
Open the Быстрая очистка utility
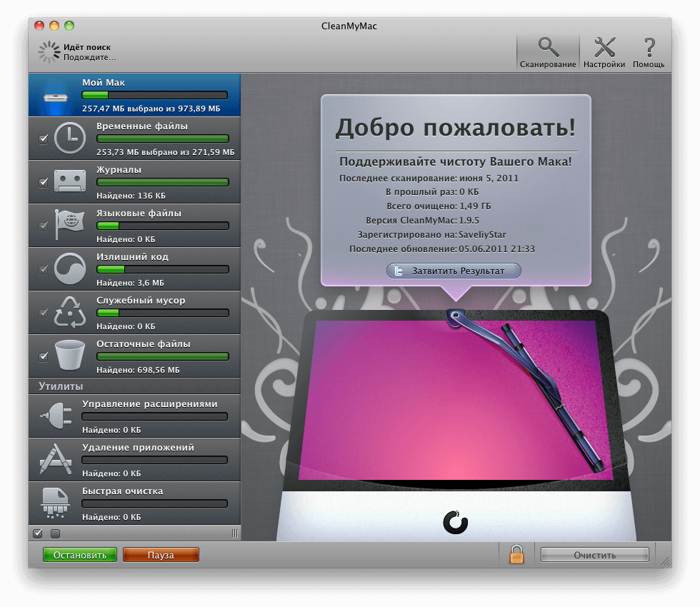click(134, 503)
